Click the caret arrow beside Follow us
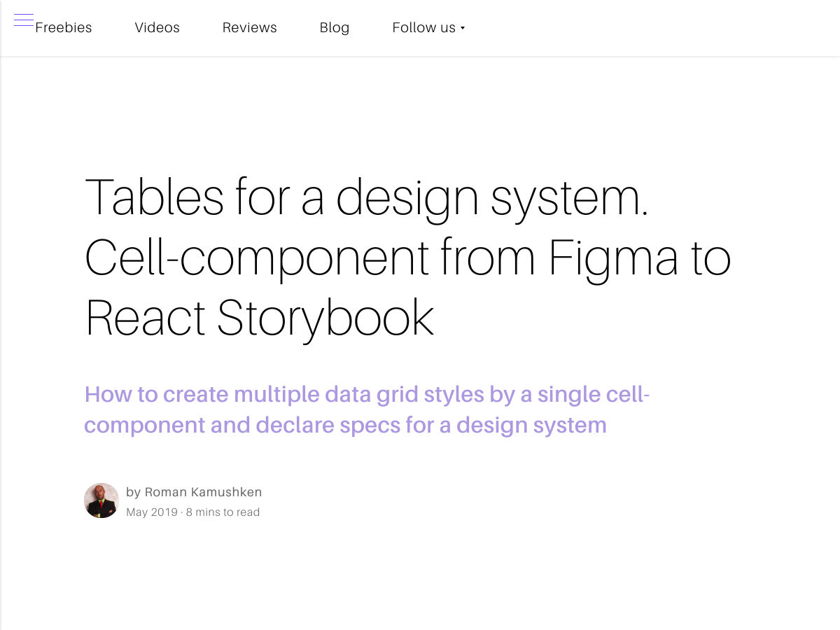The width and height of the screenshot is (840, 630). coord(463,29)
